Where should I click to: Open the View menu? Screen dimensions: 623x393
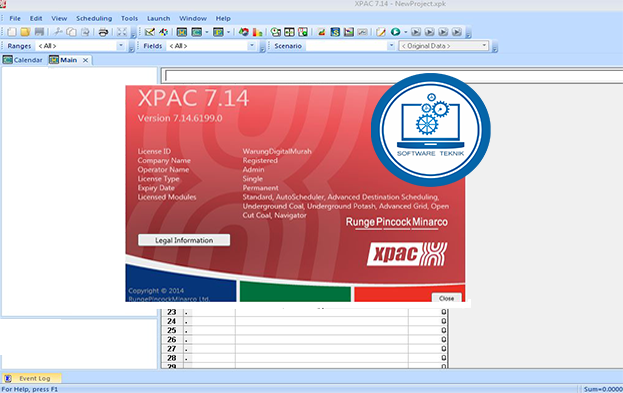pos(59,18)
